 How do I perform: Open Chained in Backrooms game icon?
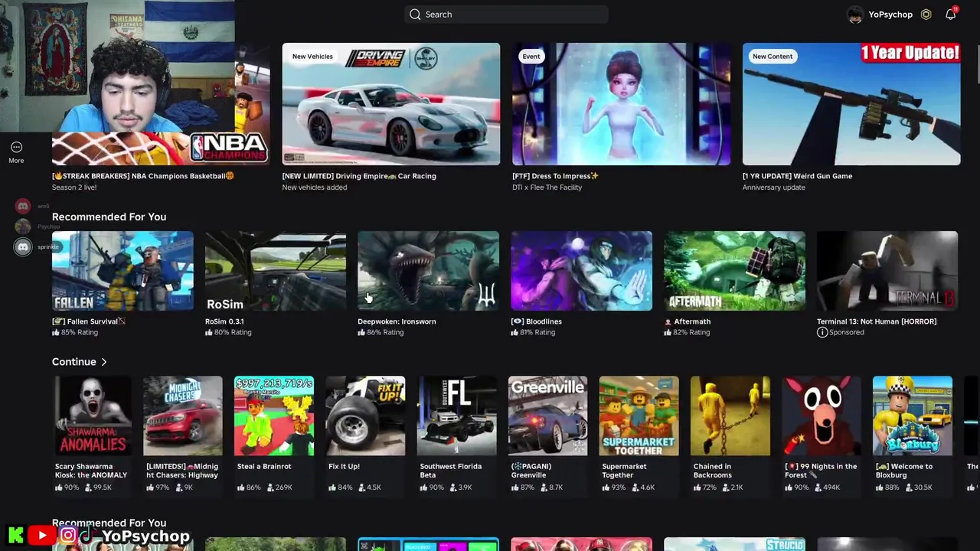point(730,416)
